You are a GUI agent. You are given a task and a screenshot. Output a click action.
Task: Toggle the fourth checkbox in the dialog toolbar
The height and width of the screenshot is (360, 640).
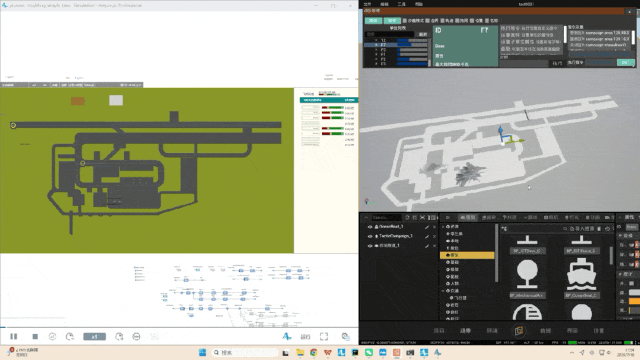coord(457,20)
